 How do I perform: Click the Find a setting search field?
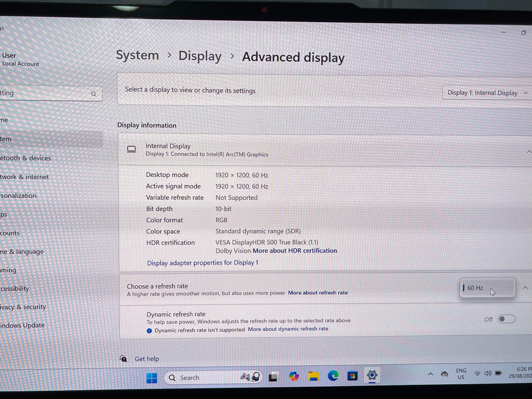coord(50,93)
